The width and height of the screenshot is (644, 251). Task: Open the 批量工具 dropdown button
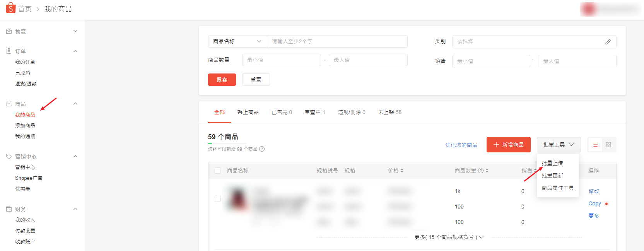(559, 145)
